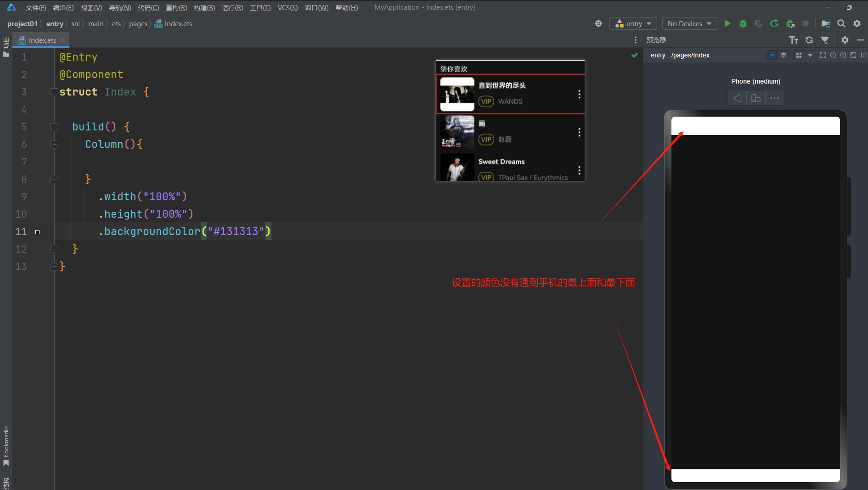Run the app with the green play button

[727, 23]
